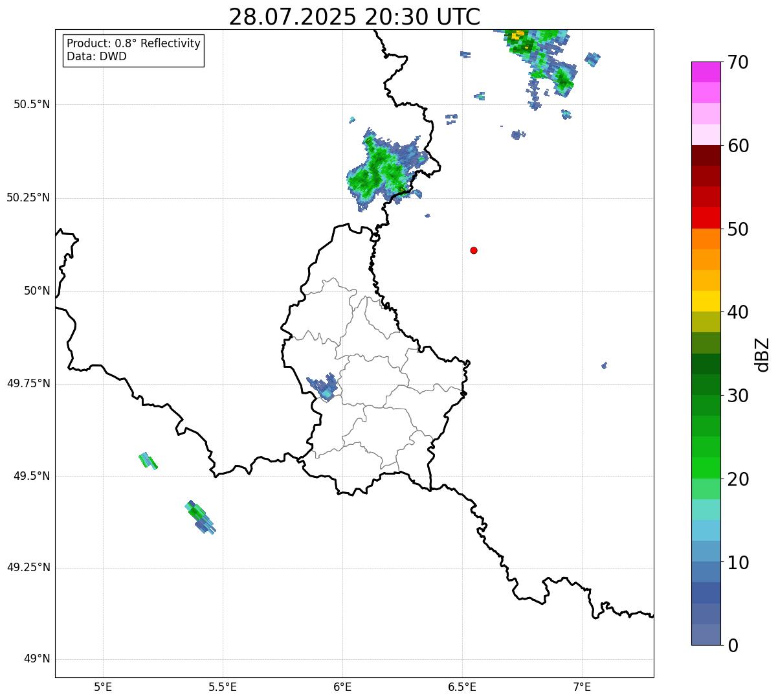The image size is (778, 700).
Task: Click the 50.25°N latitude label
Action: coord(28,198)
